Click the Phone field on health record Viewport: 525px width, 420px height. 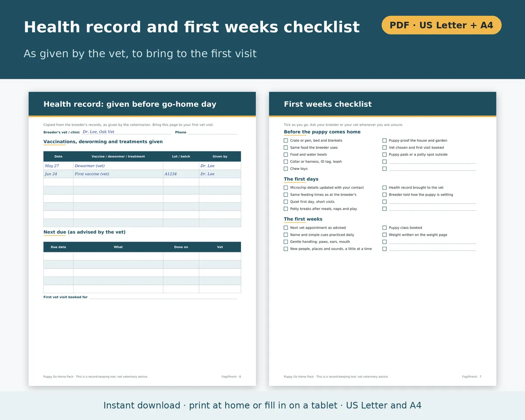(x=213, y=132)
